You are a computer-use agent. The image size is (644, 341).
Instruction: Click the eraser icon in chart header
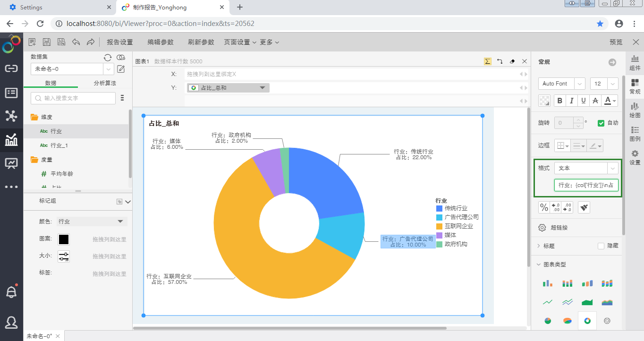pyautogui.click(x=512, y=61)
